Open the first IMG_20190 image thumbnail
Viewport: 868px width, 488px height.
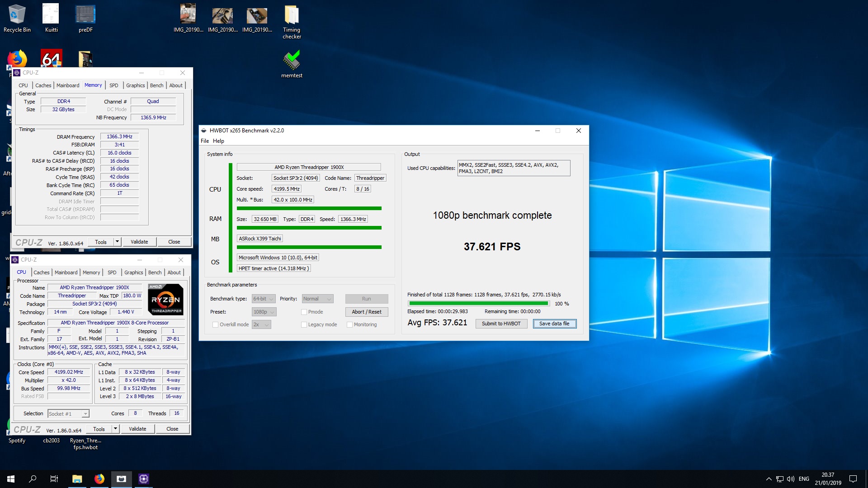click(x=188, y=18)
